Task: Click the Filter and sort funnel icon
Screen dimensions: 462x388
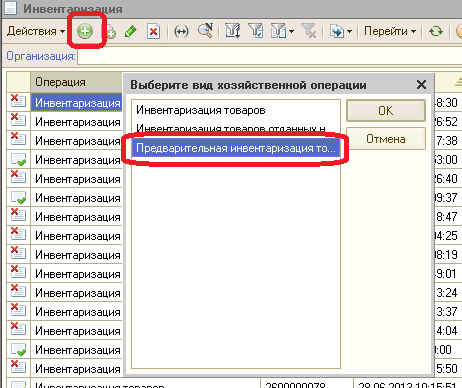Action: pos(232,31)
